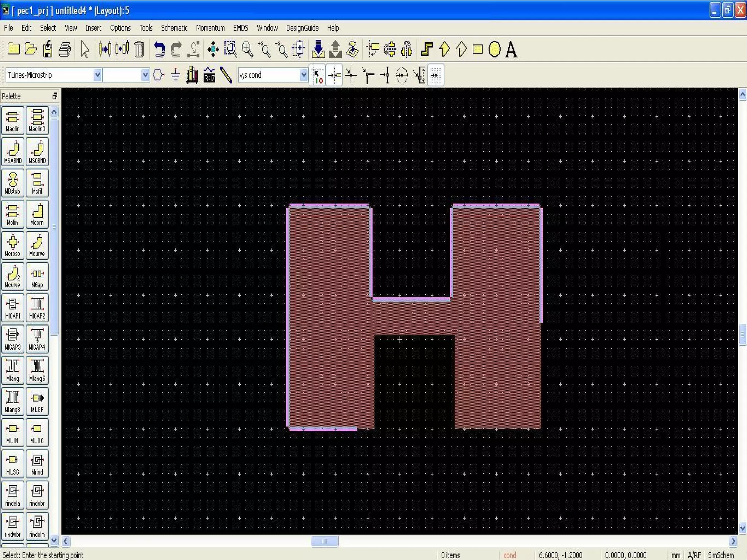The width and height of the screenshot is (747, 560).
Task: Place an MLIN microstrip line component
Action: [13, 433]
